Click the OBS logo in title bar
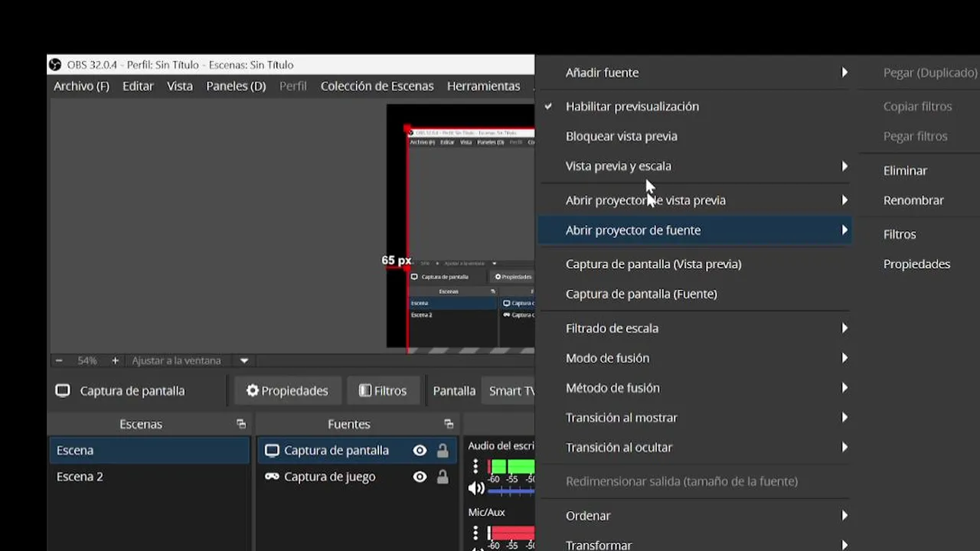The height and width of the screenshot is (551, 980). coord(55,65)
